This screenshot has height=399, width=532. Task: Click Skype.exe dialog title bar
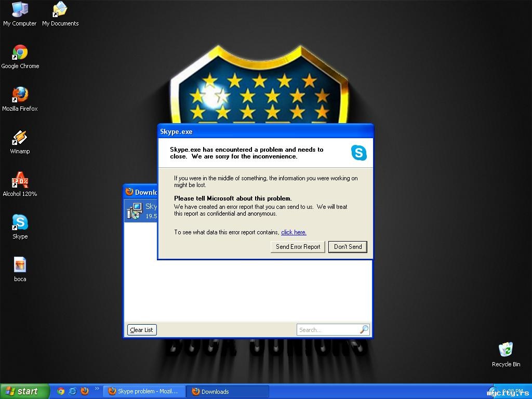point(265,131)
